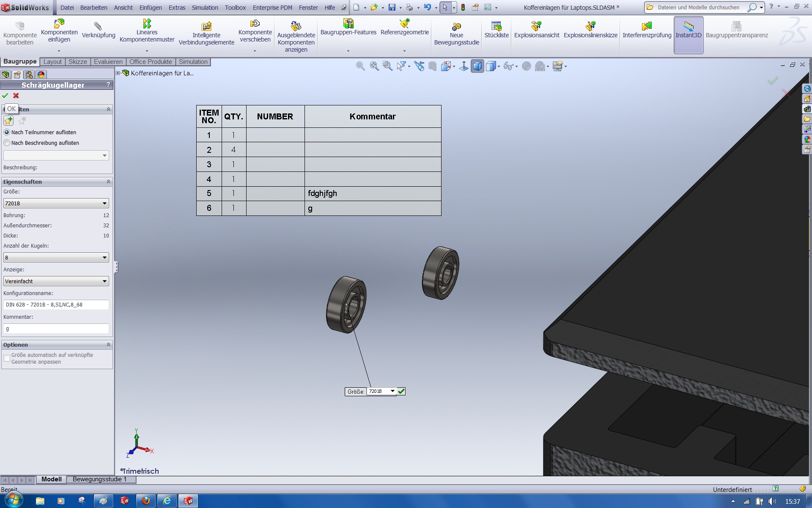The image size is (812, 508).
Task: Open the Enterprise PDM menu
Action: 272,8
